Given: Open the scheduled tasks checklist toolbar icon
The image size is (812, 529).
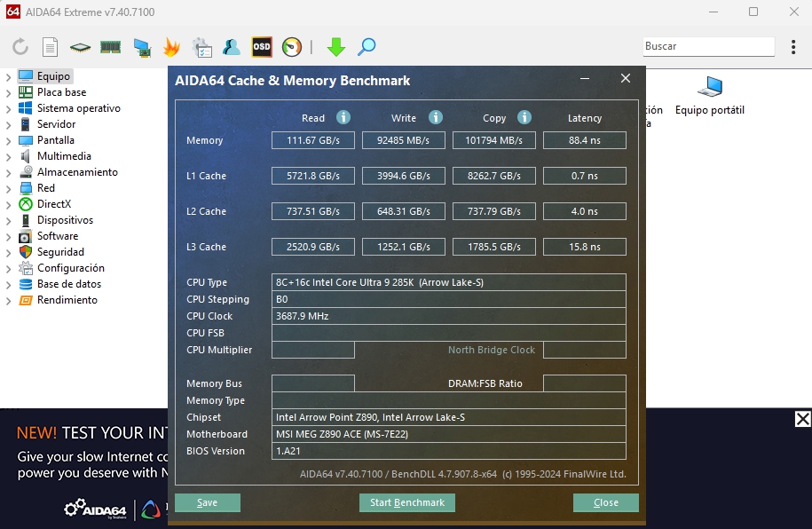Looking at the screenshot, I should point(201,47).
